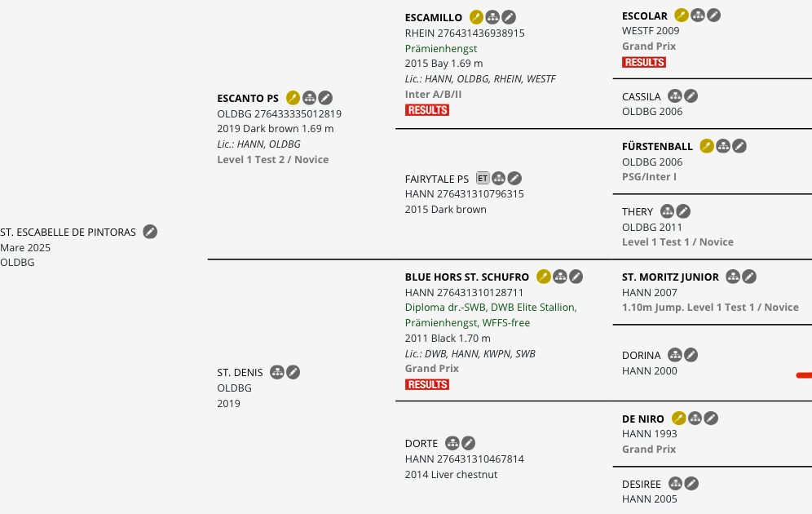Open pedigree tree icon for St. Moritz Junior

pyautogui.click(x=733, y=277)
